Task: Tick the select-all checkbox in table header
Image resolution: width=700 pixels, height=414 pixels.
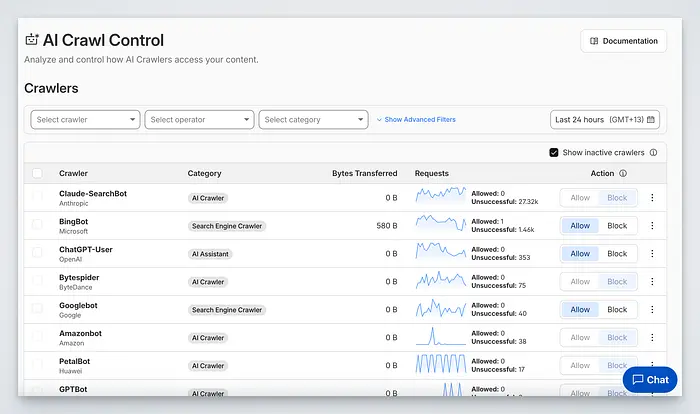Action: (38, 173)
